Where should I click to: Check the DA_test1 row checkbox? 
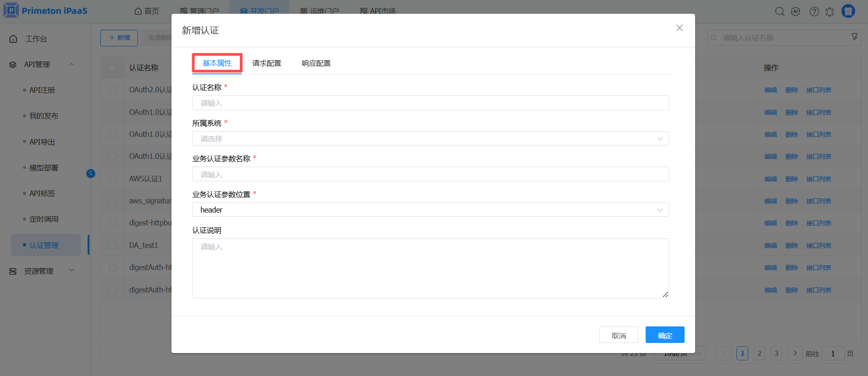tap(112, 245)
